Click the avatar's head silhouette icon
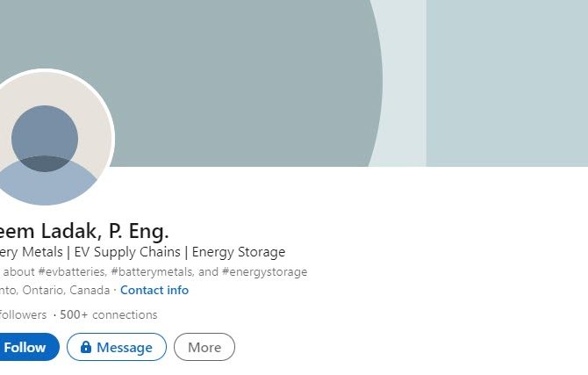This screenshot has height=375, width=588. (x=45, y=138)
